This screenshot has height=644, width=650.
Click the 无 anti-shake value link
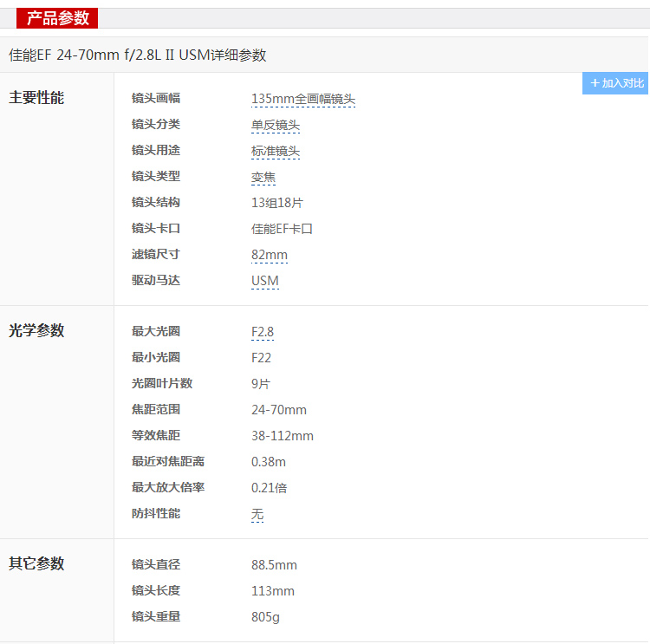click(257, 514)
